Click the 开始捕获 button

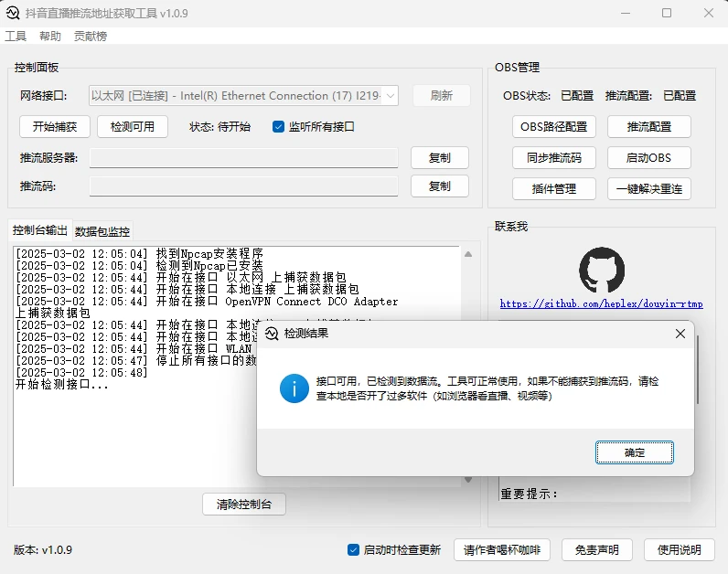coord(55,127)
